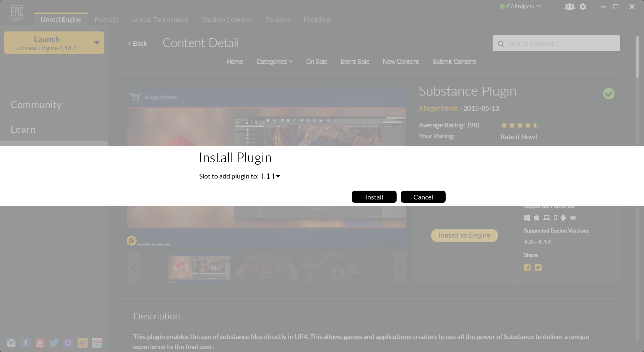The width and height of the screenshot is (644, 352).
Task: Open the Weibo icon in the sidebar footer
Action: coord(83,343)
